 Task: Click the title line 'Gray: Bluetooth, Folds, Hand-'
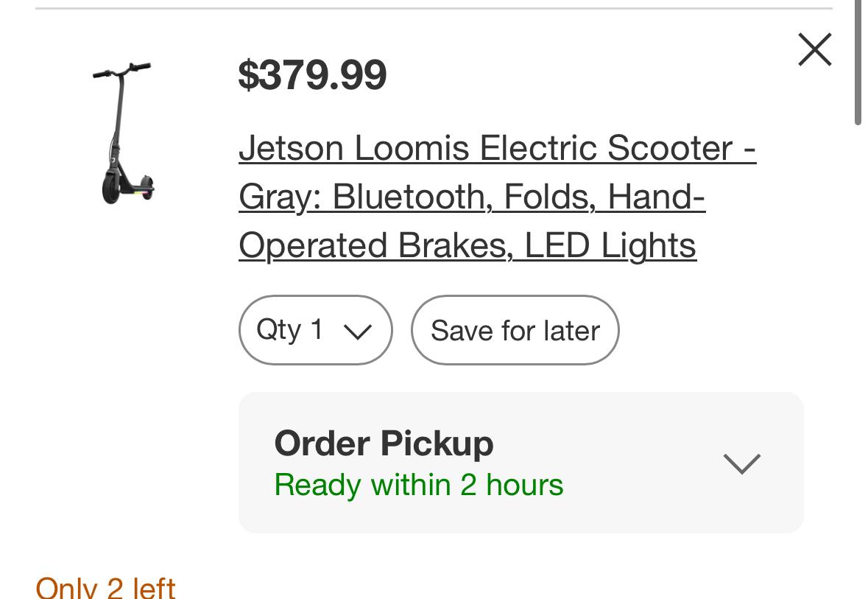click(x=472, y=197)
